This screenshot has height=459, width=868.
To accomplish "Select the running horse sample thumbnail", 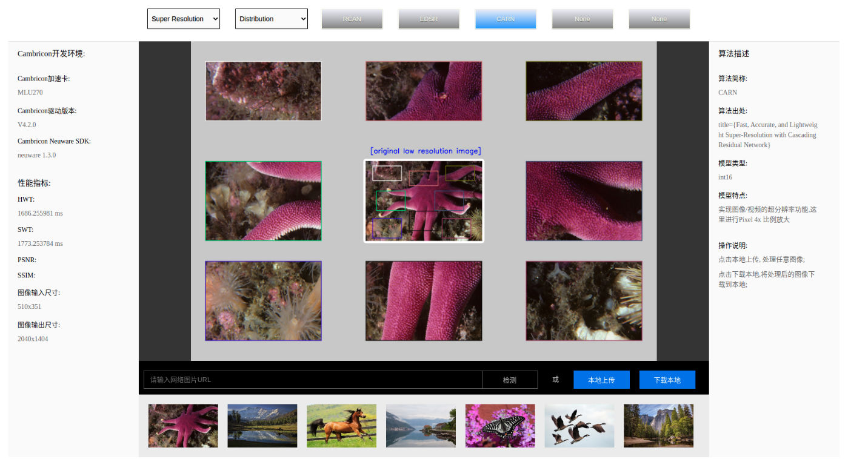I will [341, 426].
